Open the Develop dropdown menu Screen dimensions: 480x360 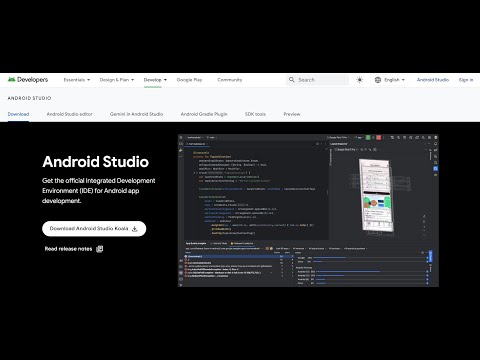point(155,80)
